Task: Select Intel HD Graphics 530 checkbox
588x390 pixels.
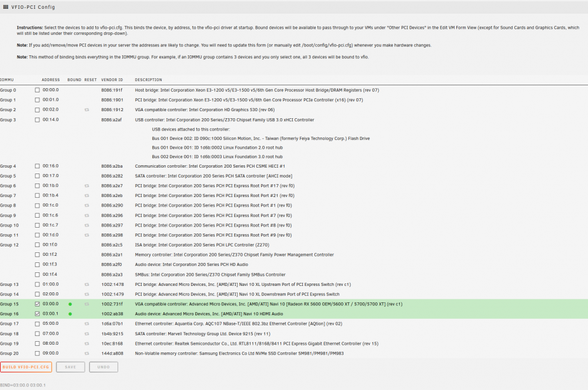Action: [x=37, y=110]
